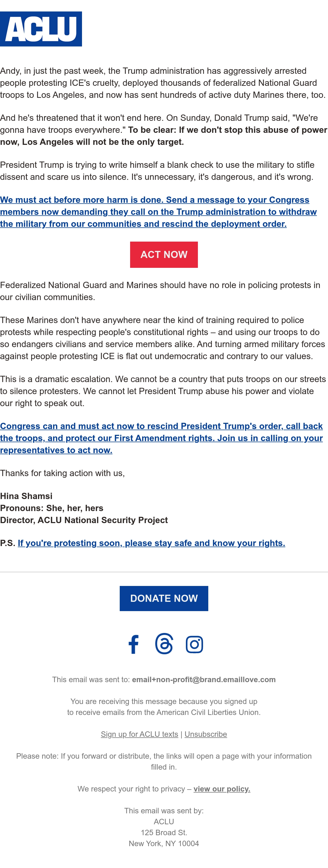
Task: Click the red ACT NOW button
Action: pyautogui.click(x=164, y=255)
